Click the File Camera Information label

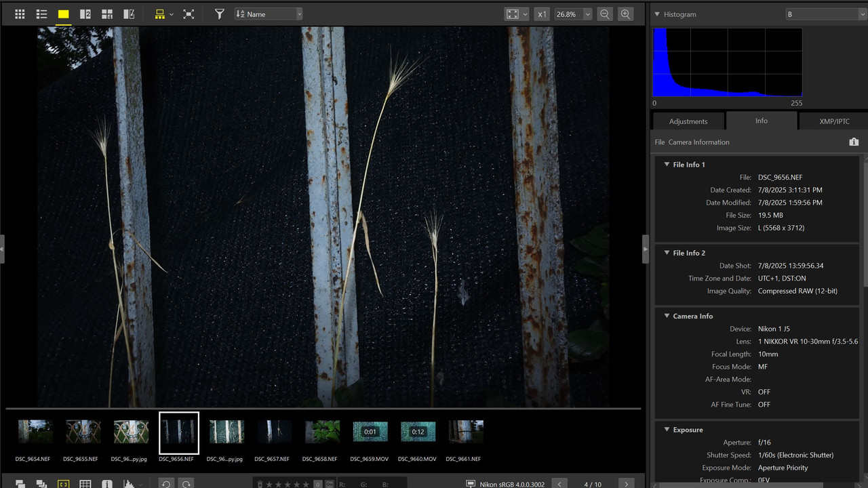[x=692, y=142]
